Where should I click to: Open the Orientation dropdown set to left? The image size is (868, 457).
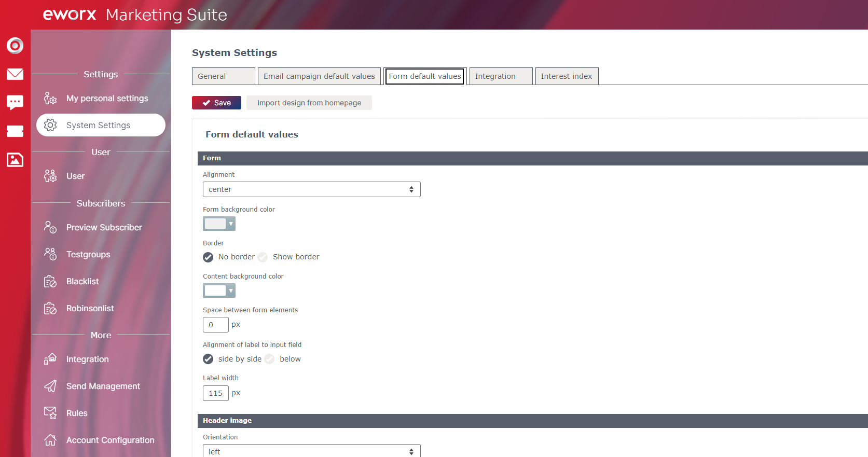pos(311,451)
